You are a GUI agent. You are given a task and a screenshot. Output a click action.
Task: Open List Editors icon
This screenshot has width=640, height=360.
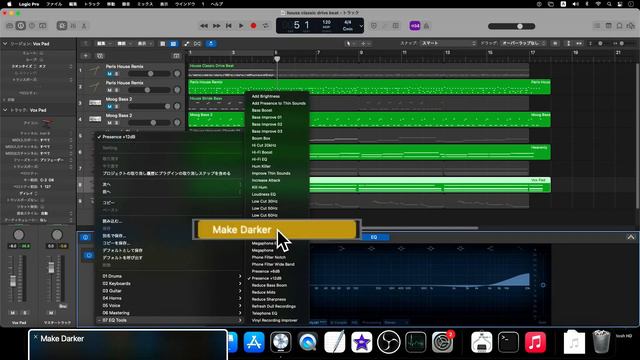coord(597,26)
